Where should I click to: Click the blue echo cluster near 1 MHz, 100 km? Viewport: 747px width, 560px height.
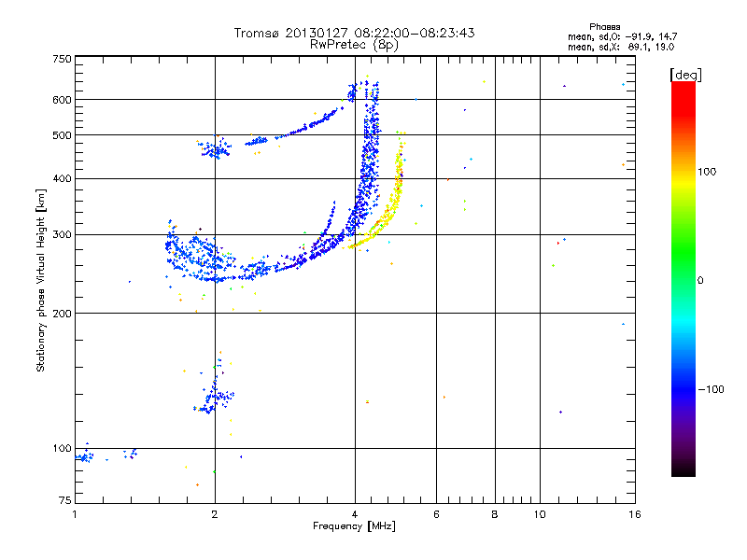pyautogui.click(x=85, y=456)
